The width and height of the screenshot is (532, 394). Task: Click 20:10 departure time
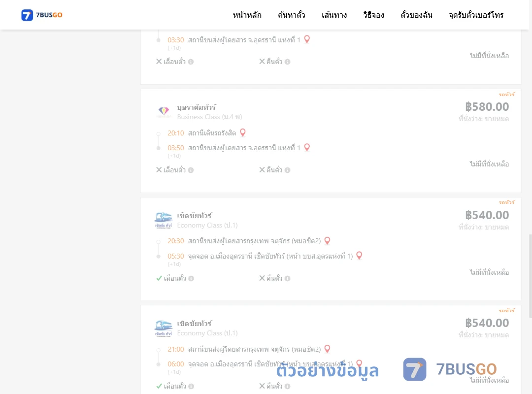[176, 133]
